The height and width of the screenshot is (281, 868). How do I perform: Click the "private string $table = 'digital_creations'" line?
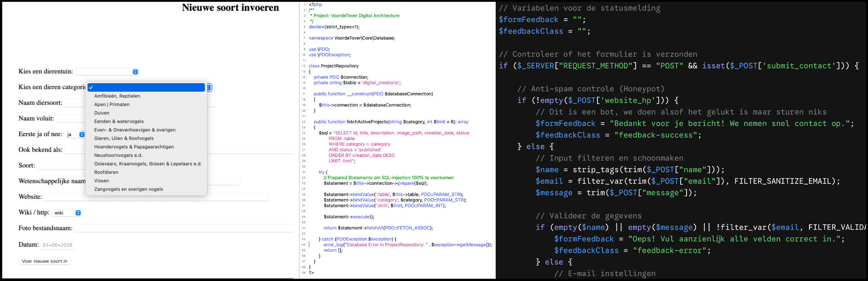click(x=357, y=83)
